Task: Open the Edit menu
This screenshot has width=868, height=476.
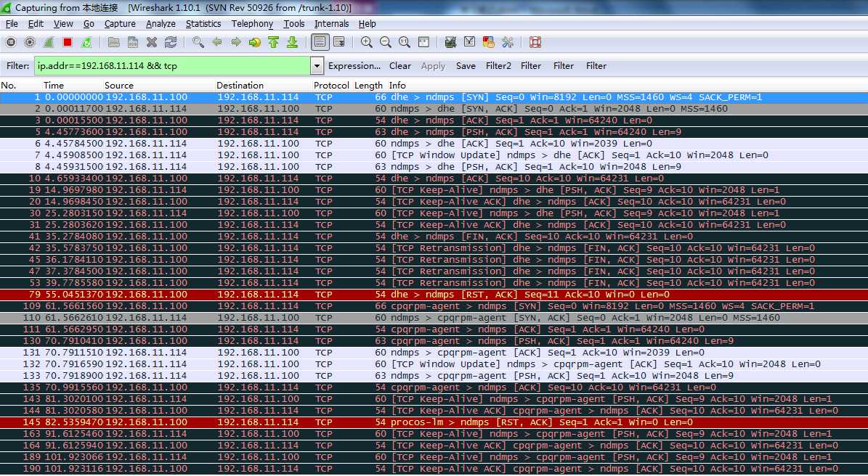Action: 36,24
